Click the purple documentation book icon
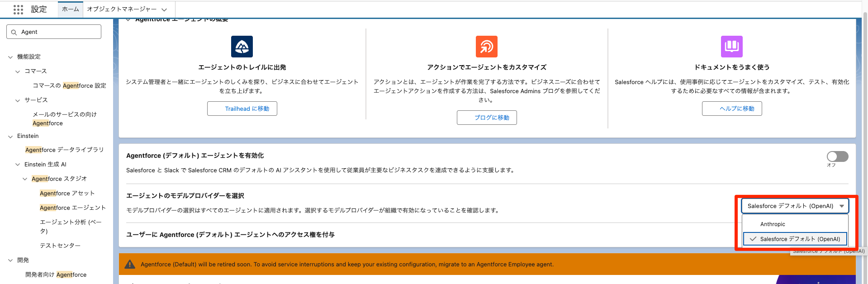 [731, 47]
